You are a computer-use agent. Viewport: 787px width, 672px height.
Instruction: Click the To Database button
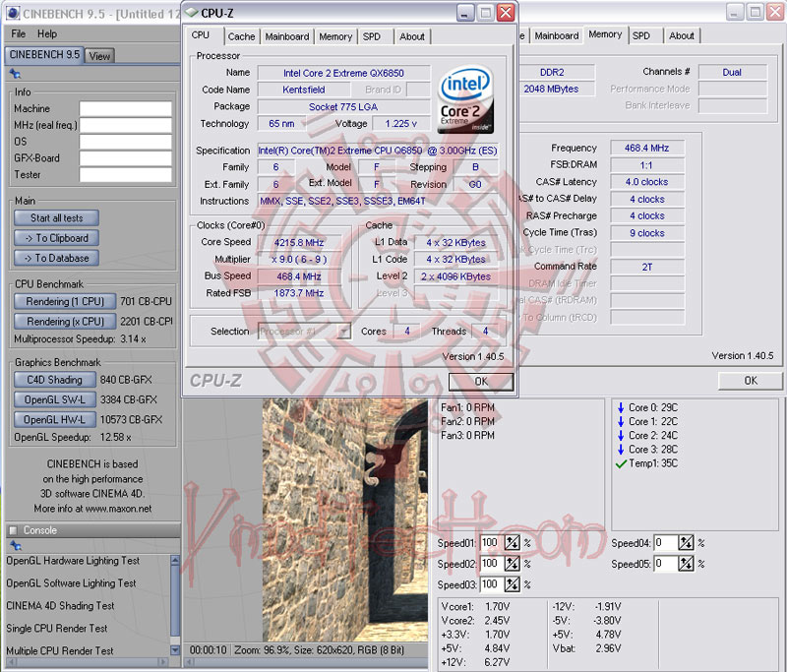tap(57, 258)
